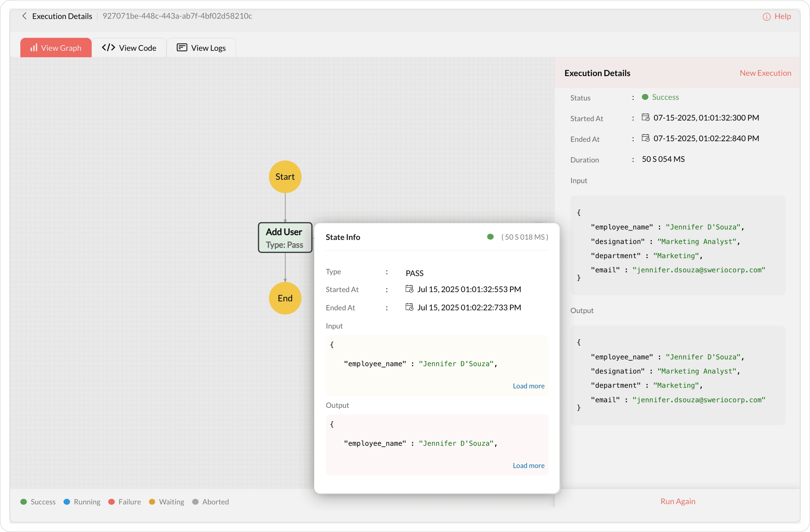The width and height of the screenshot is (810, 532).
Task: Click the Failure legend color dot
Action: [x=111, y=502]
